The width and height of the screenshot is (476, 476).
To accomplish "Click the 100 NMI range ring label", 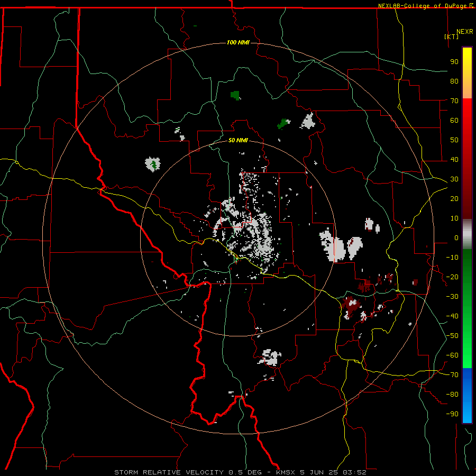I will (238, 42).
